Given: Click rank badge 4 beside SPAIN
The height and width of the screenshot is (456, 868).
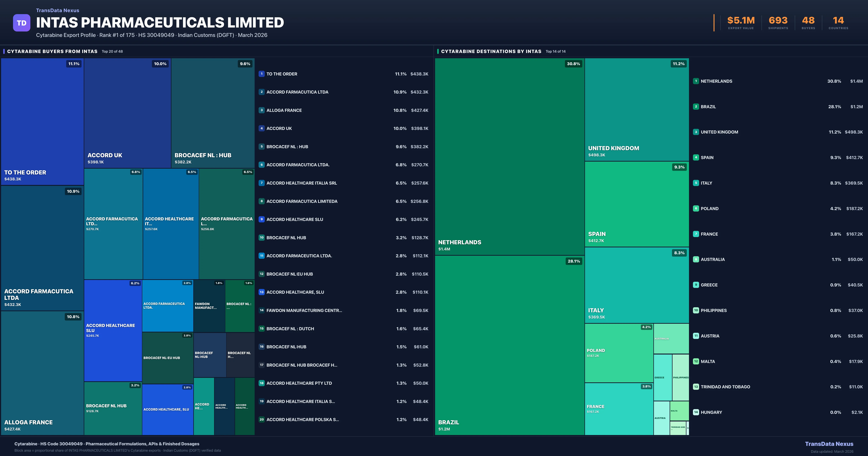Looking at the screenshot, I should (696, 157).
